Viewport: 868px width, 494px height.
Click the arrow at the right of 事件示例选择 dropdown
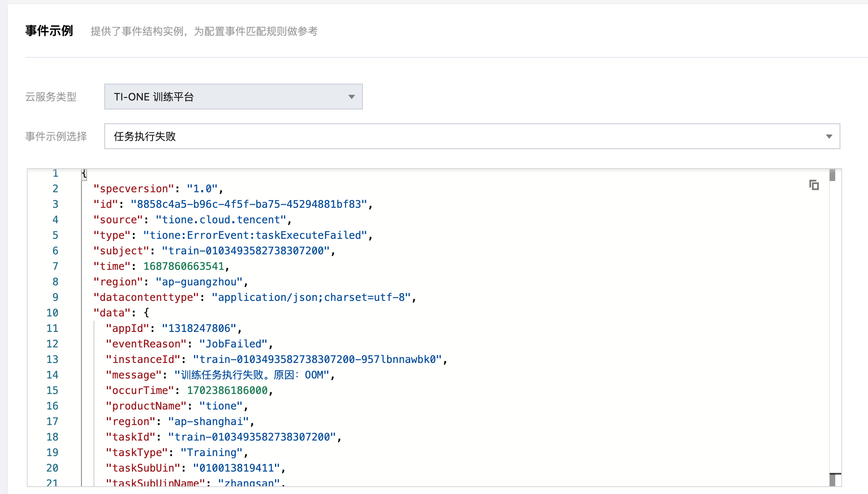828,136
